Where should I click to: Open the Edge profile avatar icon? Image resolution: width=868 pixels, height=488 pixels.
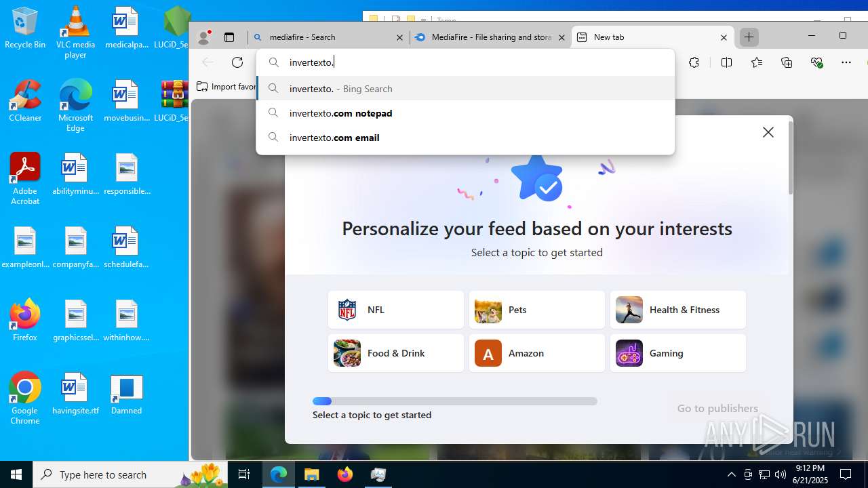click(x=203, y=37)
